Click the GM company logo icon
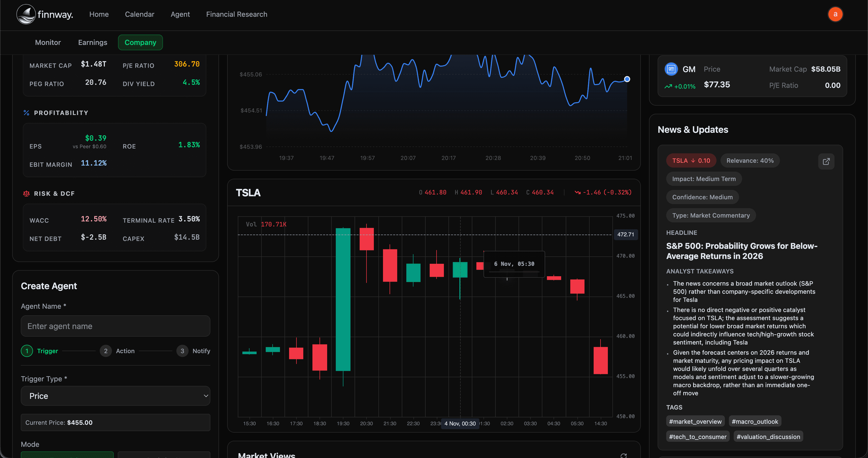The width and height of the screenshot is (868, 458). coord(671,69)
